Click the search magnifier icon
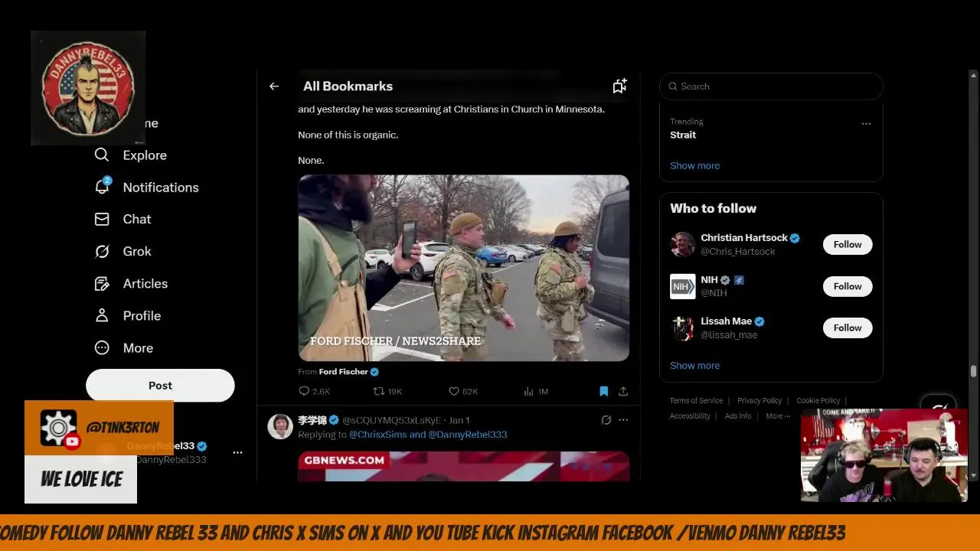 (672, 86)
